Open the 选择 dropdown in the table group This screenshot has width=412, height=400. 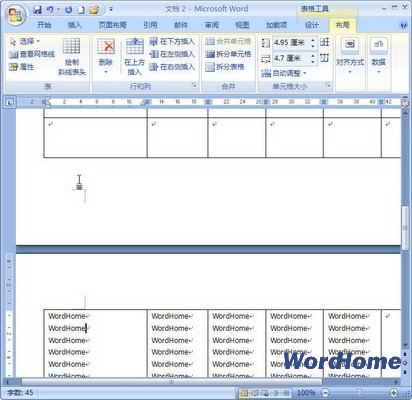[x=25, y=42]
